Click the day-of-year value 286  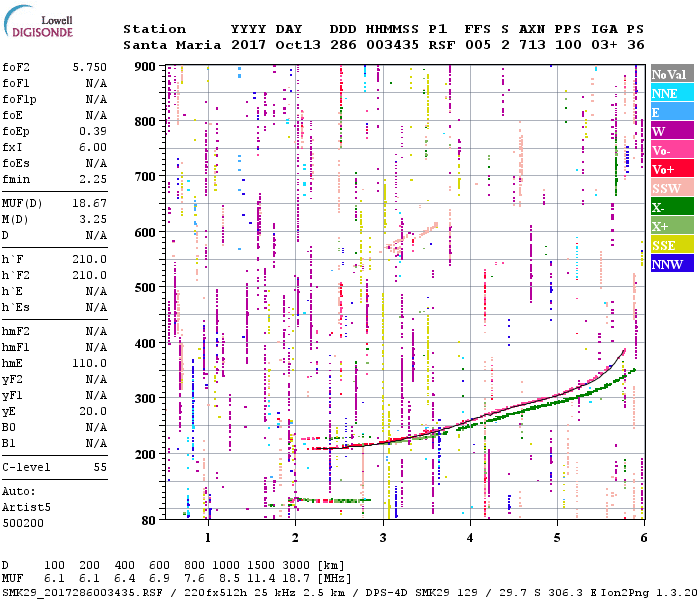(x=343, y=45)
